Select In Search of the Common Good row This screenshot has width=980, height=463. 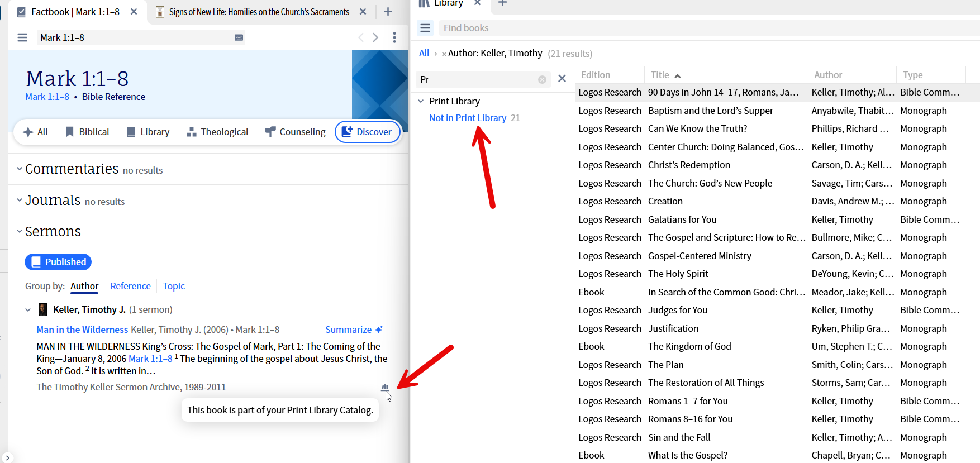[777, 292]
